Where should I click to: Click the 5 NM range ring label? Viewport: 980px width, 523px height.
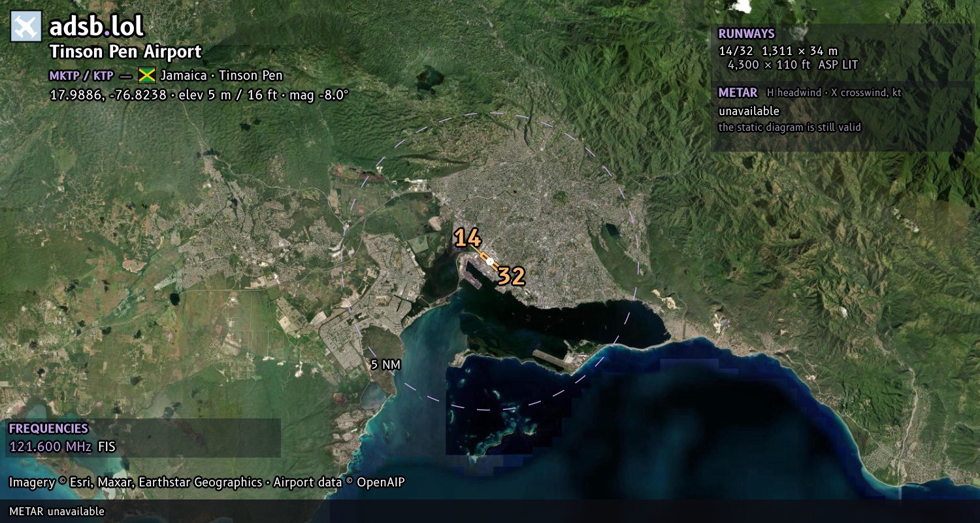coord(384,364)
